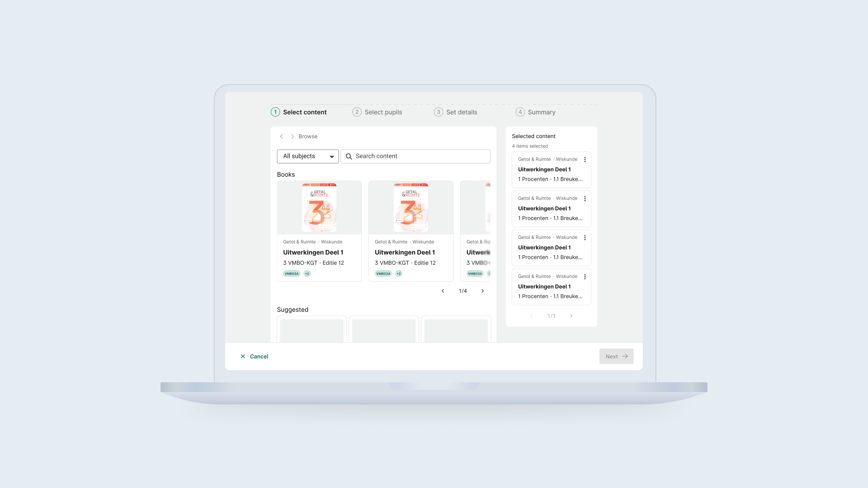868x488 pixels.
Task: Click the previous arrow in Selected content pagination
Action: [532, 316]
